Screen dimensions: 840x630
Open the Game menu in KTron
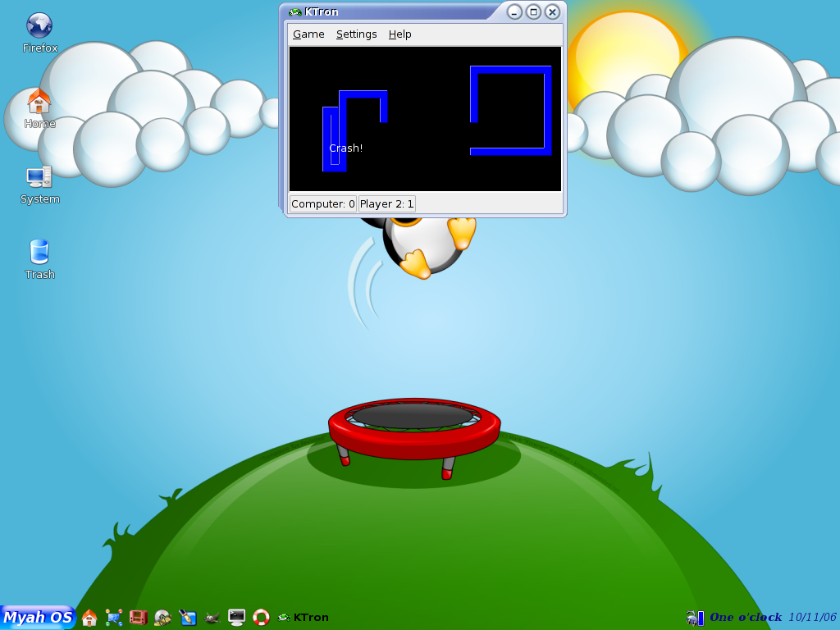coord(308,34)
